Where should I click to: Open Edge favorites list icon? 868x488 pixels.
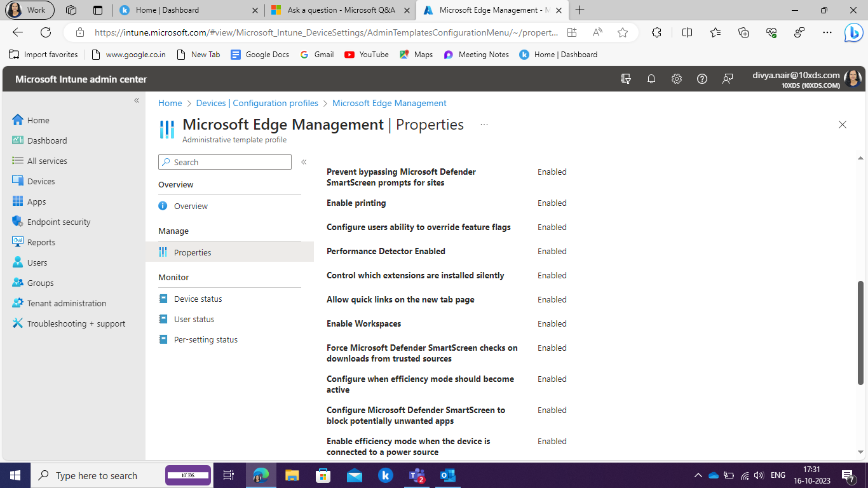point(715,32)
